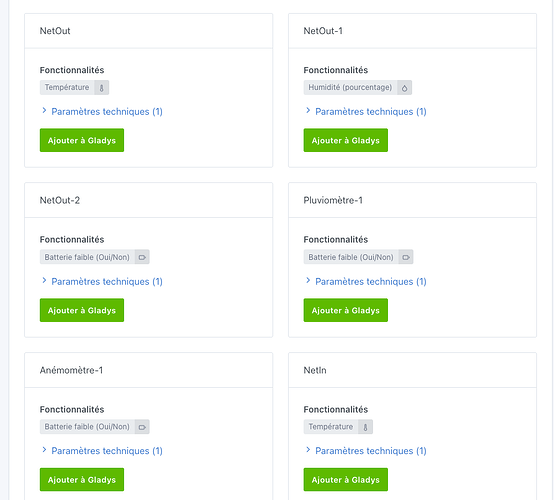Click battery icon in Anémomètre-1 card
Image resolution: width=554 pixels, height=500 pixels.
(142, 427)
